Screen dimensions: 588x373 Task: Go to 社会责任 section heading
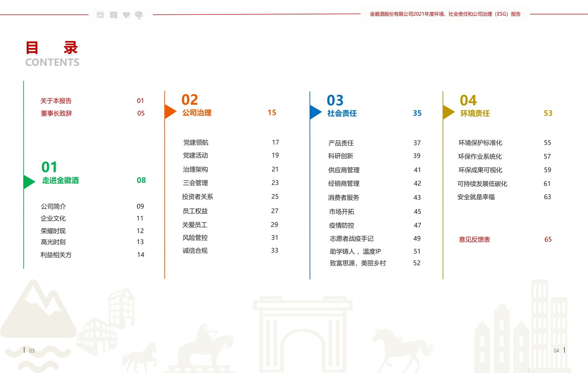tap(342, 113)
